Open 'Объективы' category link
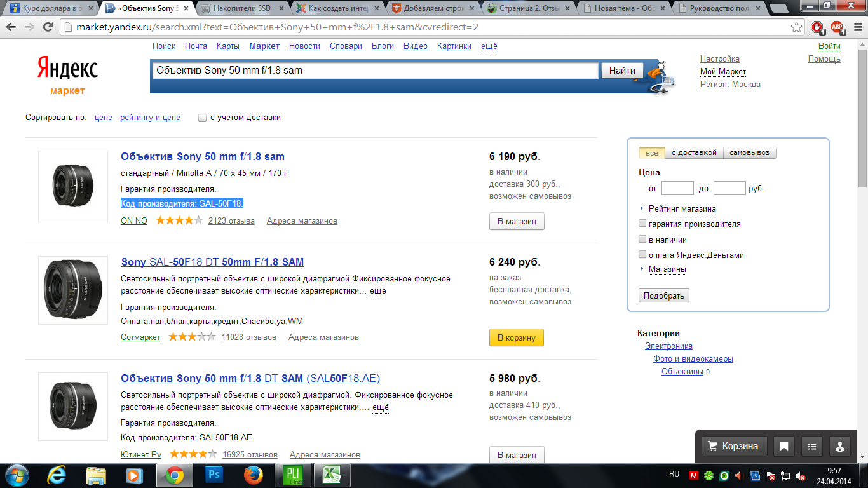Screen dimensions: 868x488 [682, 372]
